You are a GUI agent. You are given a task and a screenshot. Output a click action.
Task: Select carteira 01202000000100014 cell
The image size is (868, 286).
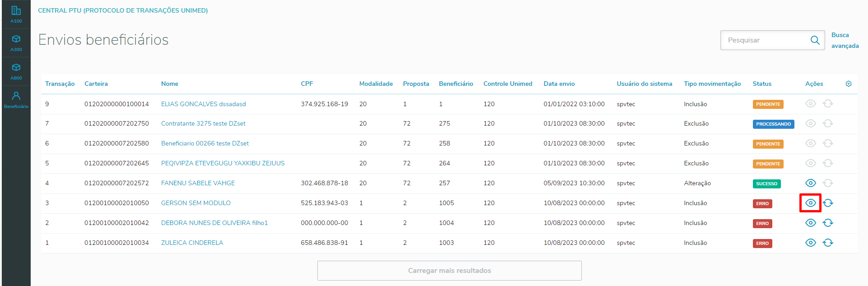(116, 104)
